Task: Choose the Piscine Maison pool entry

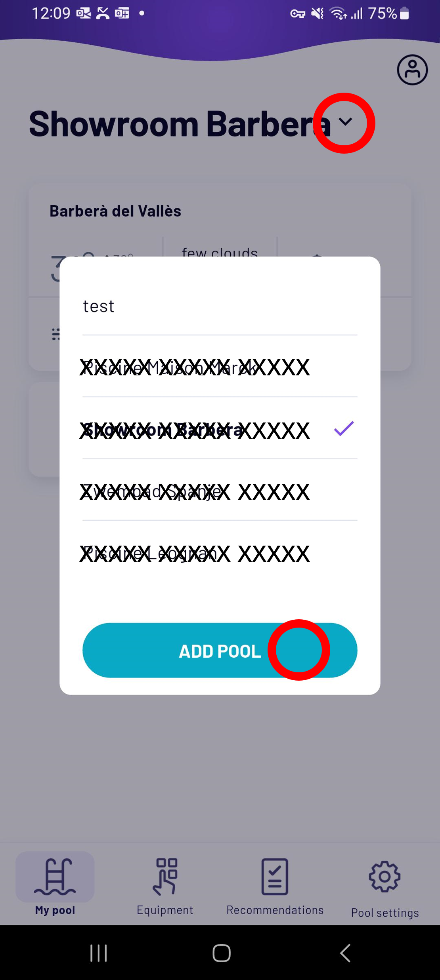Action: pos(220,367)
